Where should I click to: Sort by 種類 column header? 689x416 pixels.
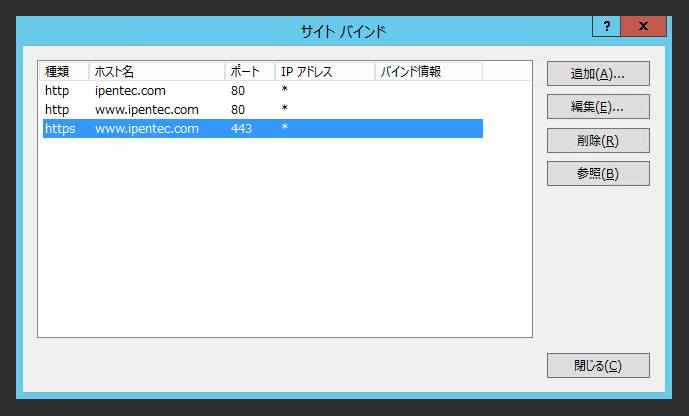pyautogui.click(x=64, y=72)
